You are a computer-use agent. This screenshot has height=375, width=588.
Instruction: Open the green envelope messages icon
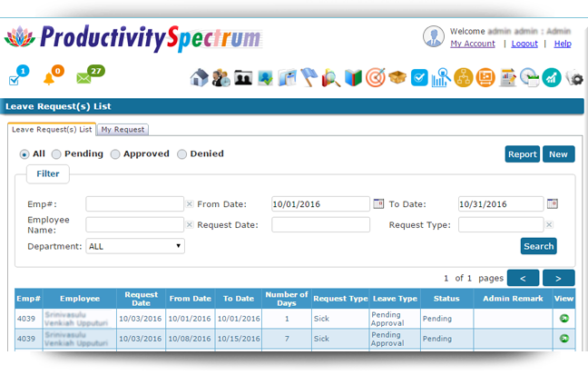pyautogui.click(x=85, y=78)
